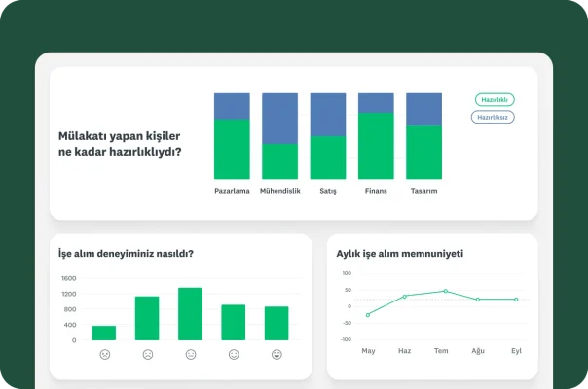
Task: Select the neutral face emoji icon
Action: [191, 355]
